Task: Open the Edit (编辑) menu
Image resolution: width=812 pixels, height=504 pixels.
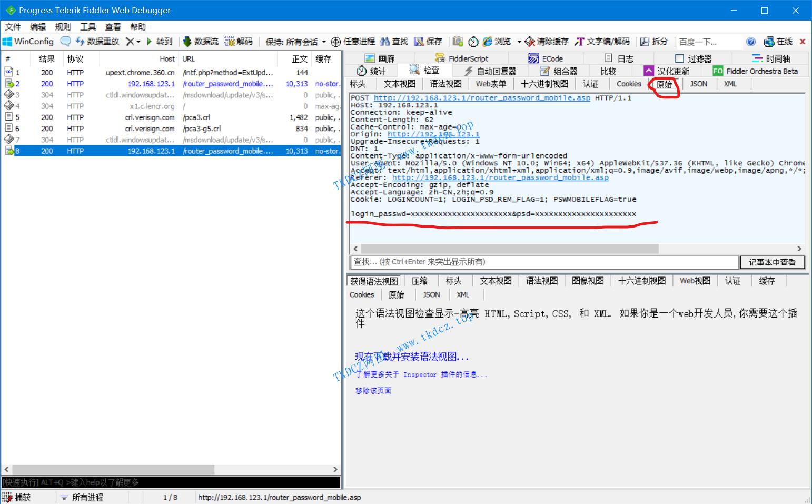Action: click(x=38, y=27)
